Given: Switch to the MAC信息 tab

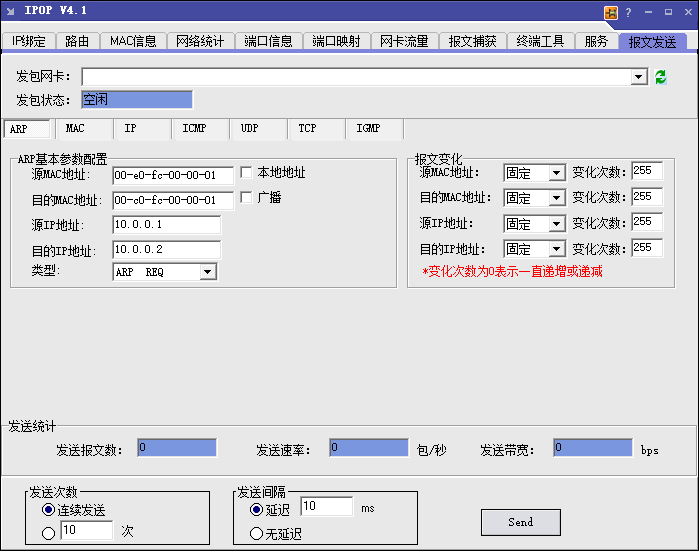Looking at the screenshot, I should [133, 41].
